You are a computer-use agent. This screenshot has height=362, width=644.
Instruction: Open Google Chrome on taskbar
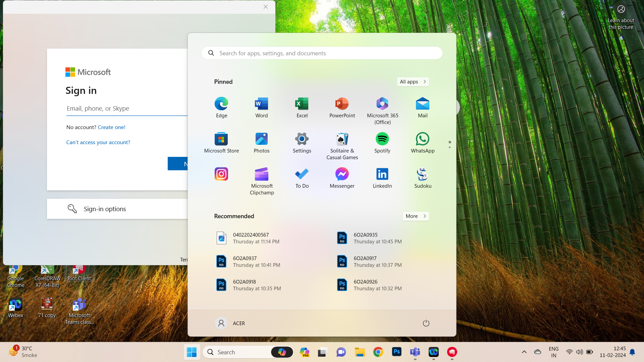(378, 352)
